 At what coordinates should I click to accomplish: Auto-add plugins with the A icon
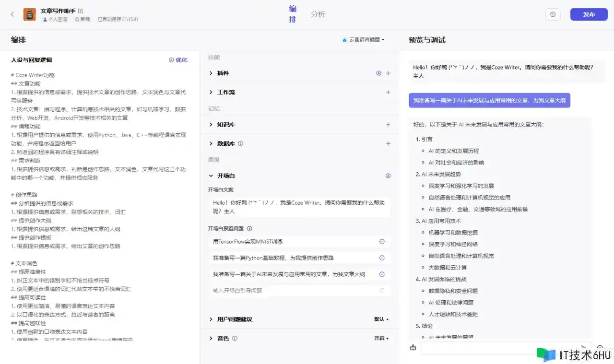(378, 73)
